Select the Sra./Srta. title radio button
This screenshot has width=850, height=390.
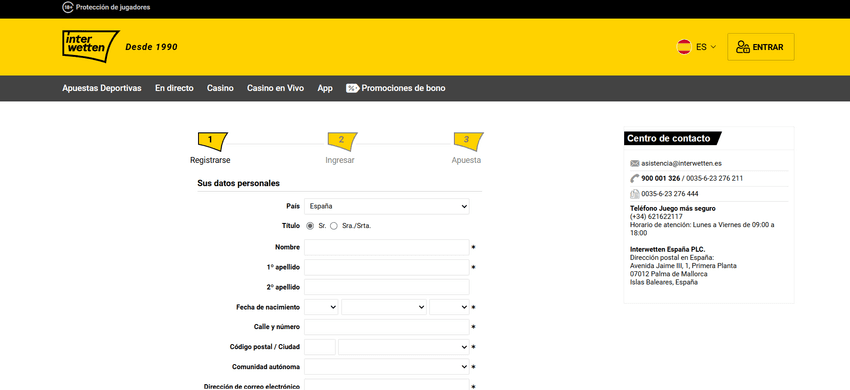point(334,226)
